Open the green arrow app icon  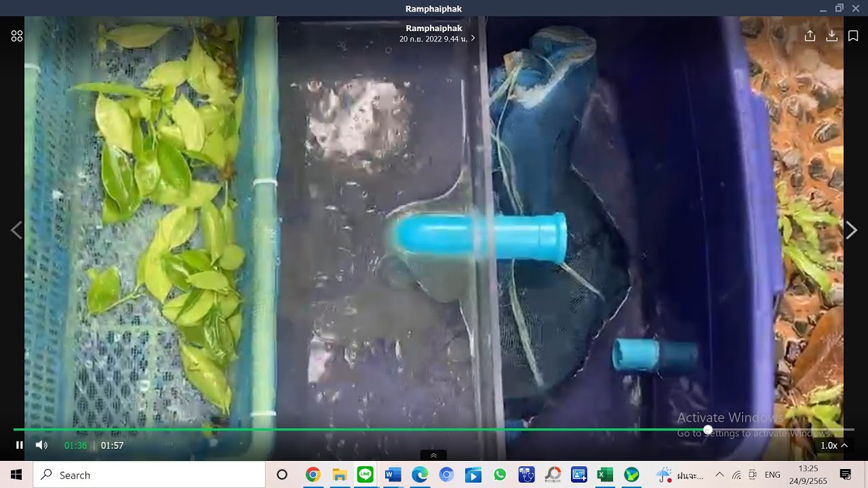pyautogui.click(x=631, y=474)
